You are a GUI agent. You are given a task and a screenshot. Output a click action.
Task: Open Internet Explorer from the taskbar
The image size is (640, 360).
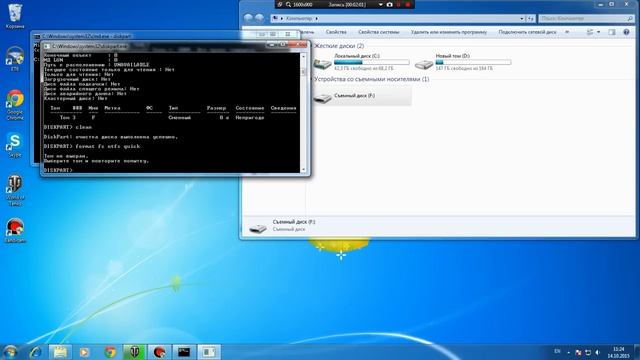pyautogui.click(x=35, y=352)
